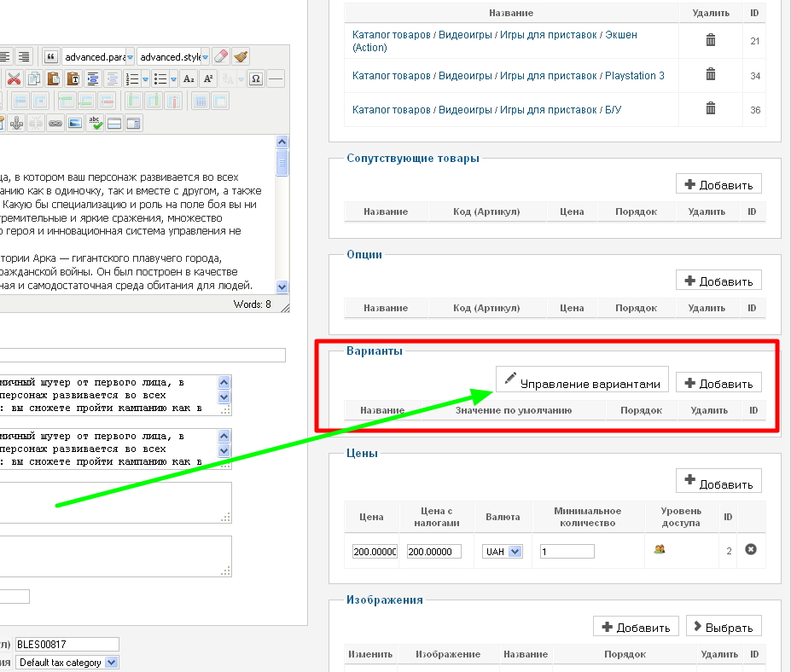Screen dimensions: 791x672
Task: Apply superscript formatting
Action: 208,78
